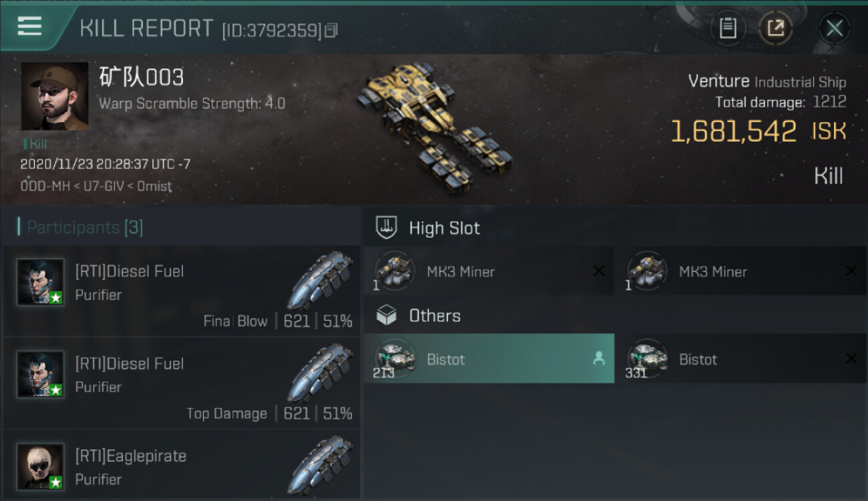This screenshot has height=501, width=868.
Task: Open the Top Damage Diesel Fuel entry
Action: tap(182, 383)
